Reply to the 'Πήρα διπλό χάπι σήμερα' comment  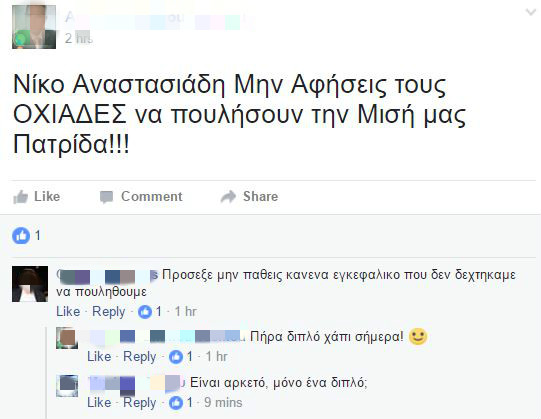point(140,357)
